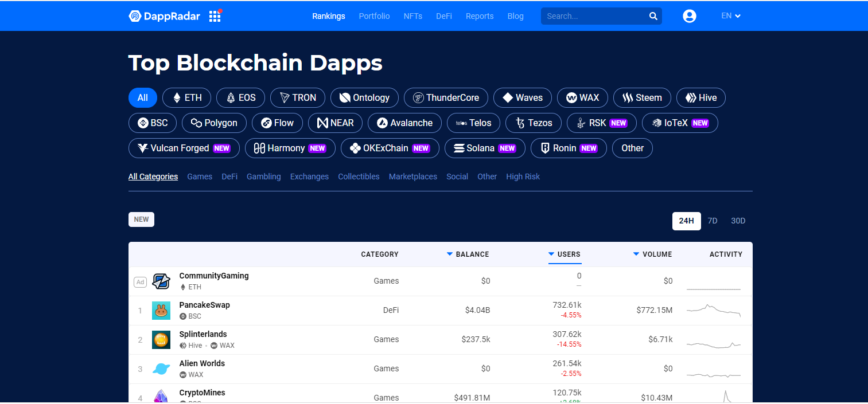This screenshot has height=404, width=868.
Task: Sort table by Balance column
Action: coord(468,254)
